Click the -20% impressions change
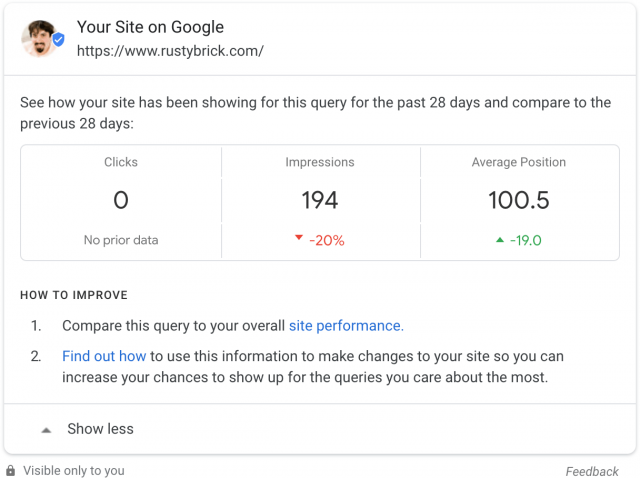The image size is (640, 478). [327, 240]
